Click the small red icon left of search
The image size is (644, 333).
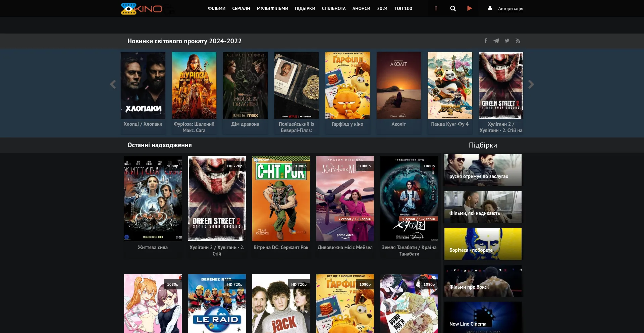(x=436, y=8)
